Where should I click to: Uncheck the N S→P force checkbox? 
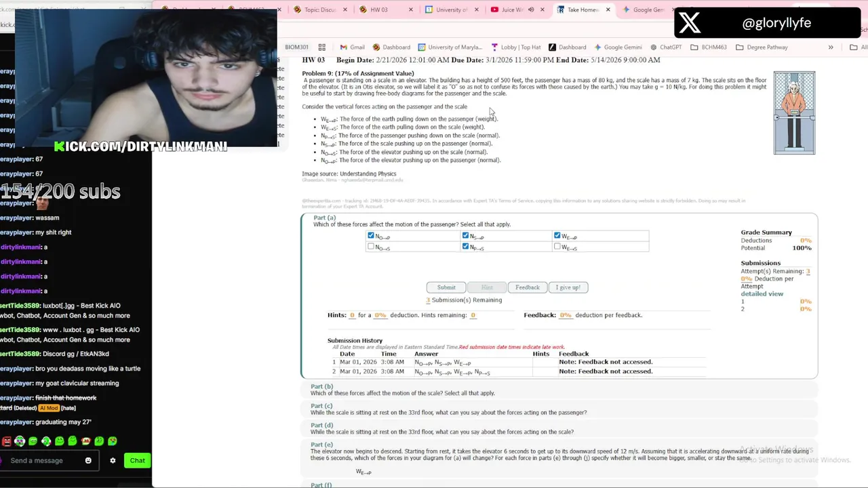click(x=465, y=236)
